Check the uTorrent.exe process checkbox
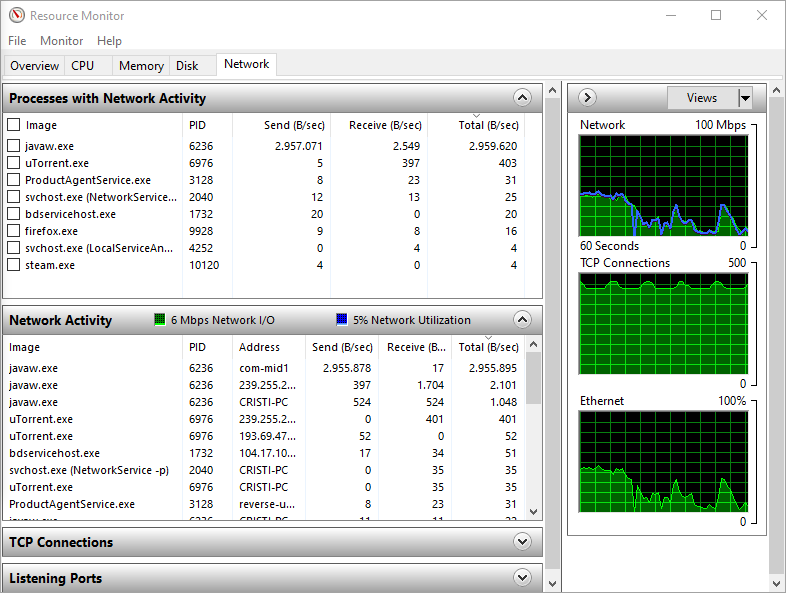786x593 pixels. pyautogui.click(x=14, y=163)
